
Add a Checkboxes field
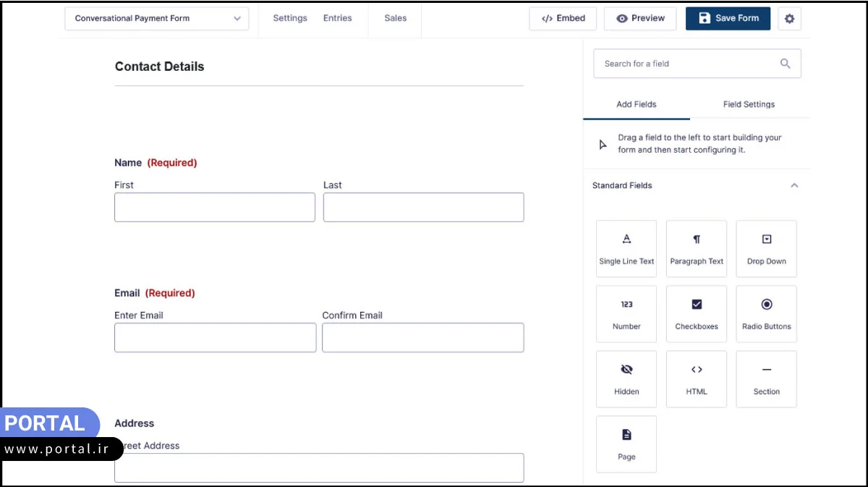pyautogui.click(x=697, y=314)
